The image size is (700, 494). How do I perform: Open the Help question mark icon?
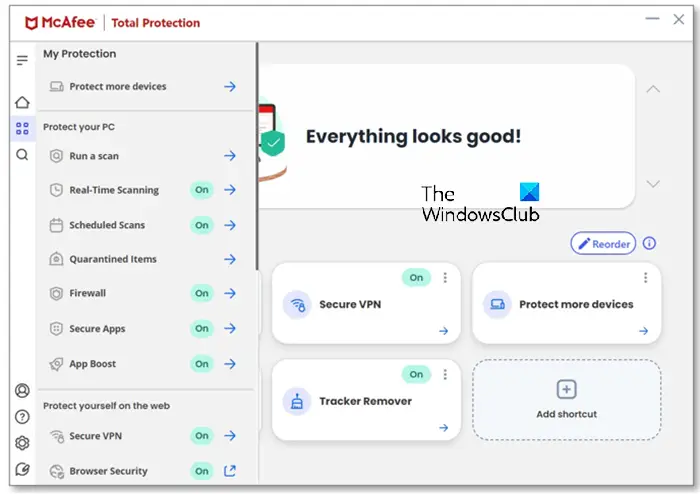22,417
